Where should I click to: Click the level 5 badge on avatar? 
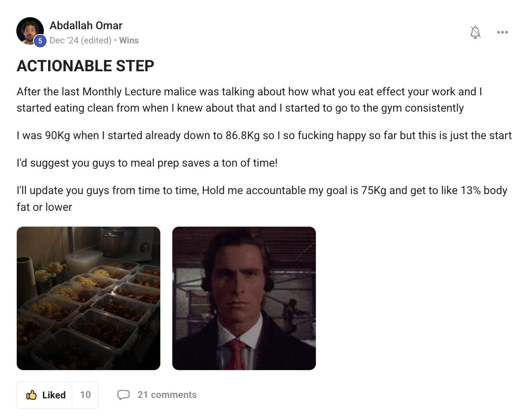40,41
